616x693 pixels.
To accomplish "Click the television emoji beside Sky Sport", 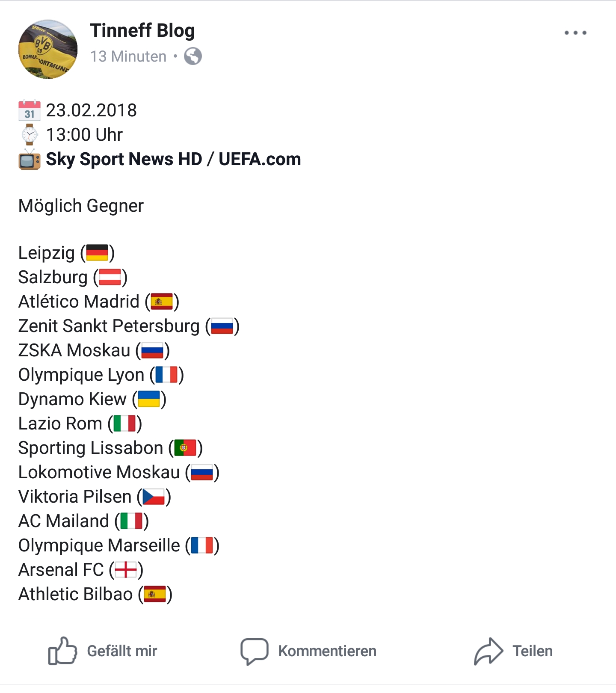I will pos(30,159).
